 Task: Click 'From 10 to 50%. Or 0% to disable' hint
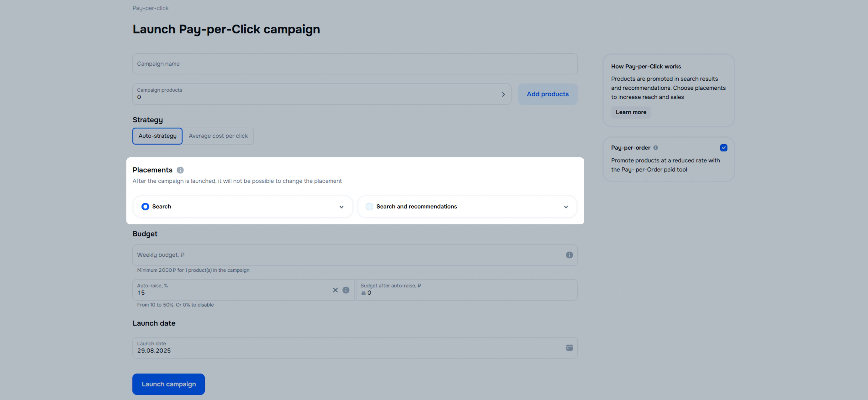(175, 305)
